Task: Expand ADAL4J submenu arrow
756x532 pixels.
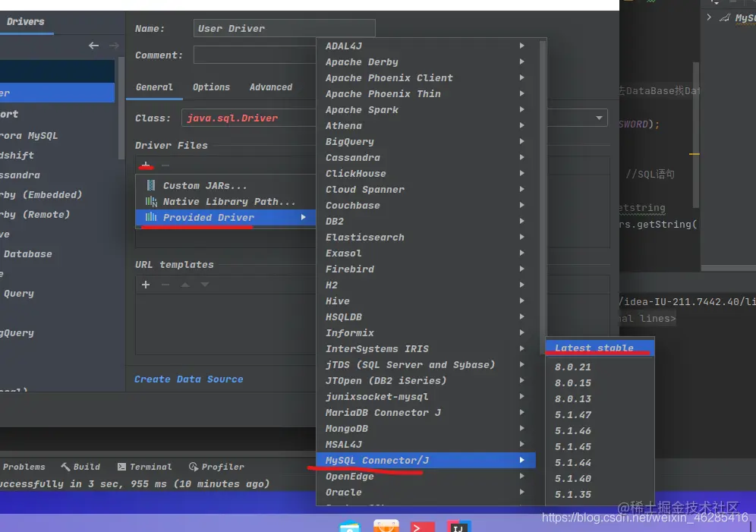Action: tap(521, 46)
